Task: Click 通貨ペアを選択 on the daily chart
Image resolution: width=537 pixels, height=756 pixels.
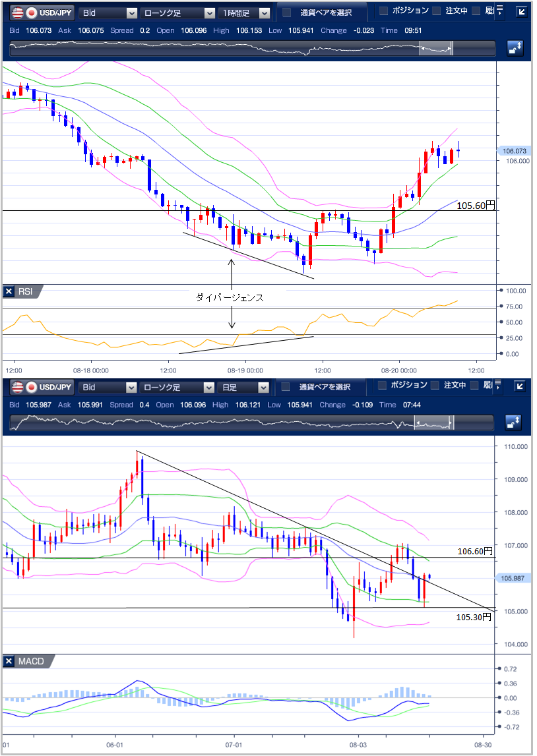Action: (317, 387)
